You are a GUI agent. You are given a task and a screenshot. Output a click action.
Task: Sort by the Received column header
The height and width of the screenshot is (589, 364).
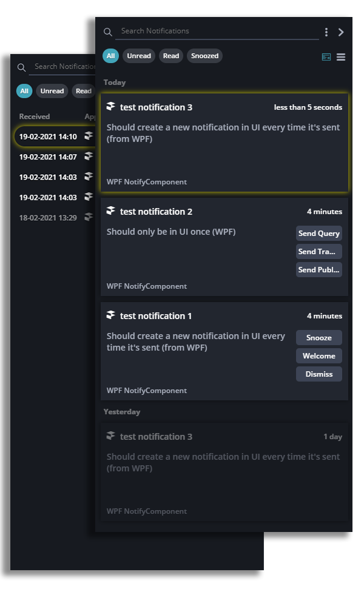(x=34, y=116)
